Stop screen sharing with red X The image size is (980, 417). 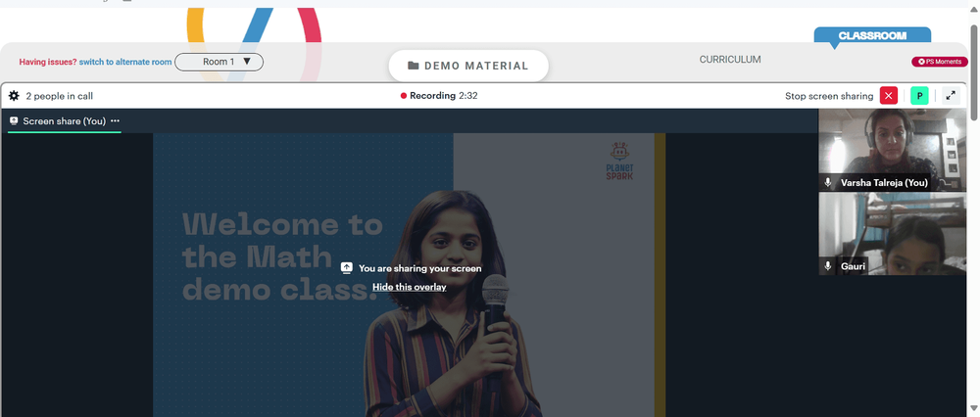pos(888,96)
